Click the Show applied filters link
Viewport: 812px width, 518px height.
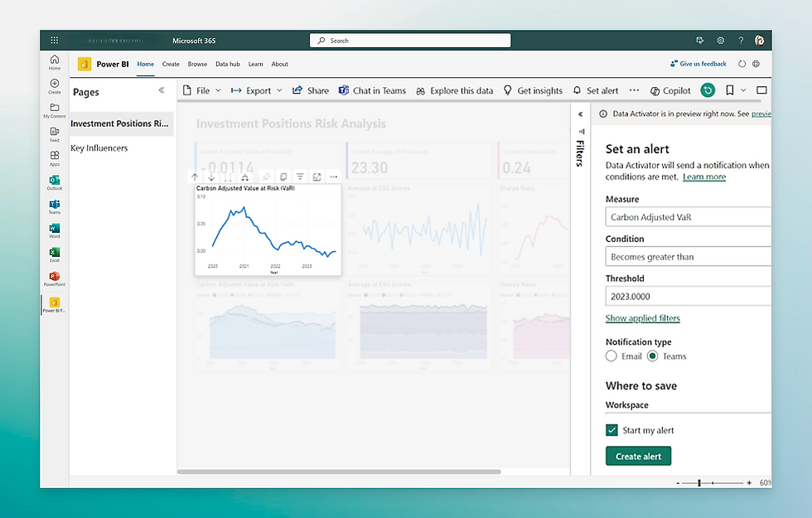coord(643,318)
